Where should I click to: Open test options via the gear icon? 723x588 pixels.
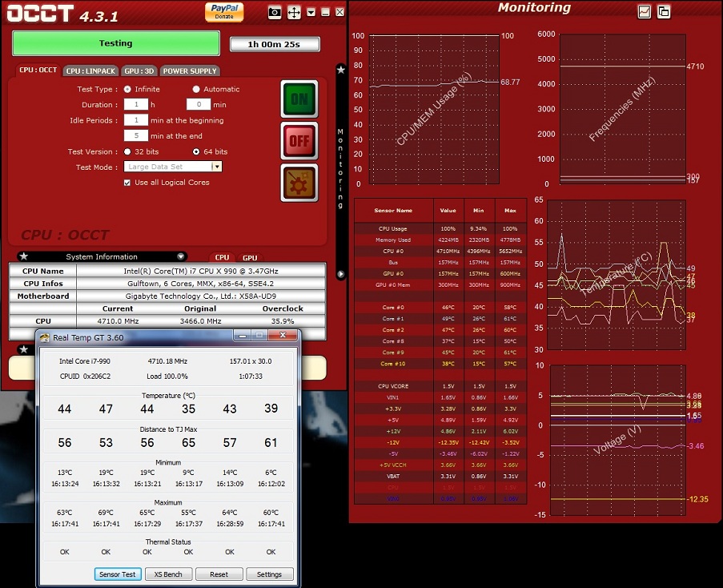tap(299, 183)
